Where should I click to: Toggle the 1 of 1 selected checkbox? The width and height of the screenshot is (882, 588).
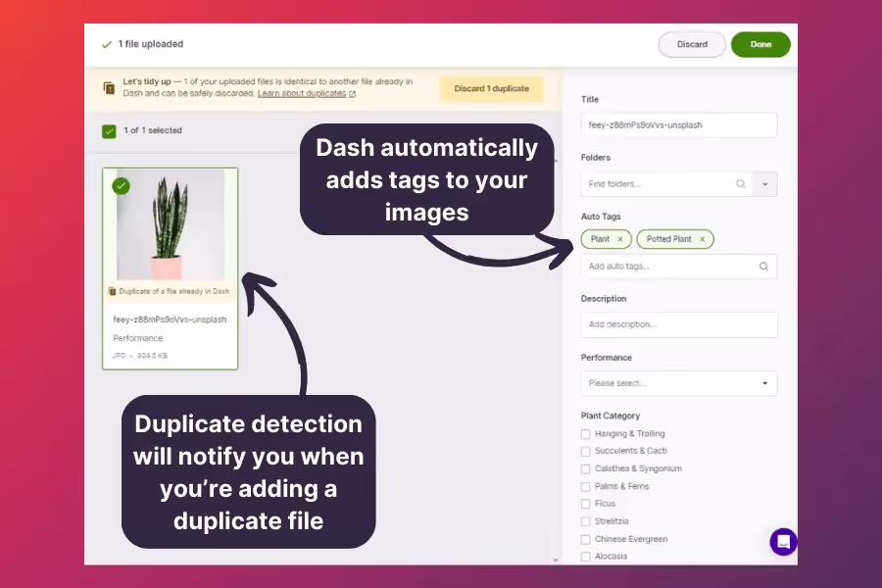coord(109,131)
